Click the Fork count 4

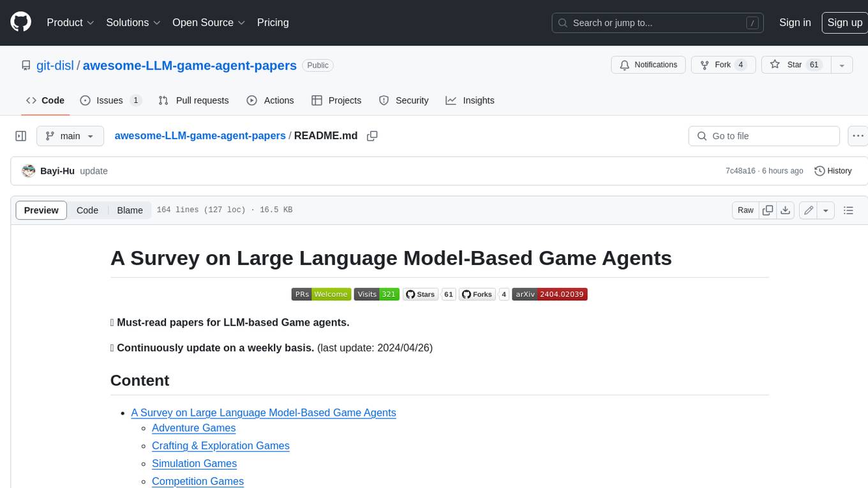pyautogui.click(x=740, y=65)
